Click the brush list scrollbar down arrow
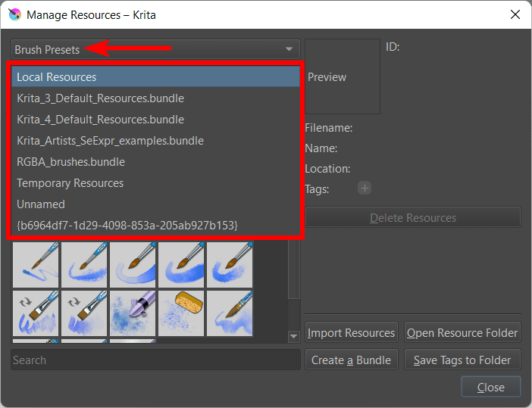The image size is (532, 408). click(294, 336)
